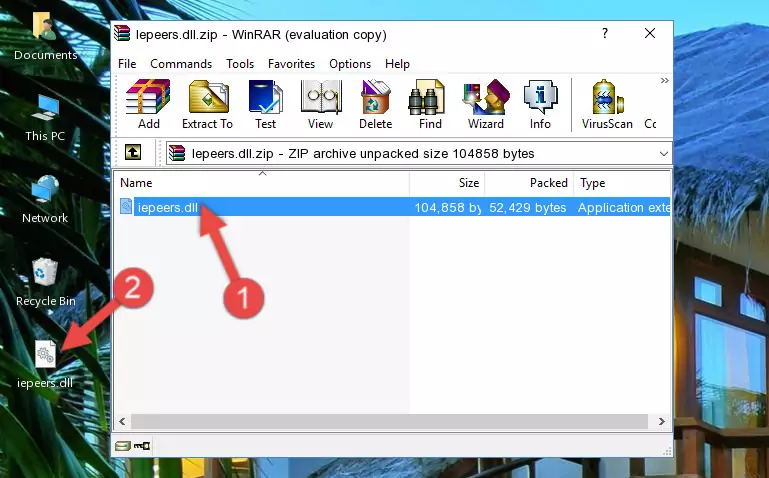Screen dimensions: 769x478
Task: Click the archive path address field
Action: [419, 153]
